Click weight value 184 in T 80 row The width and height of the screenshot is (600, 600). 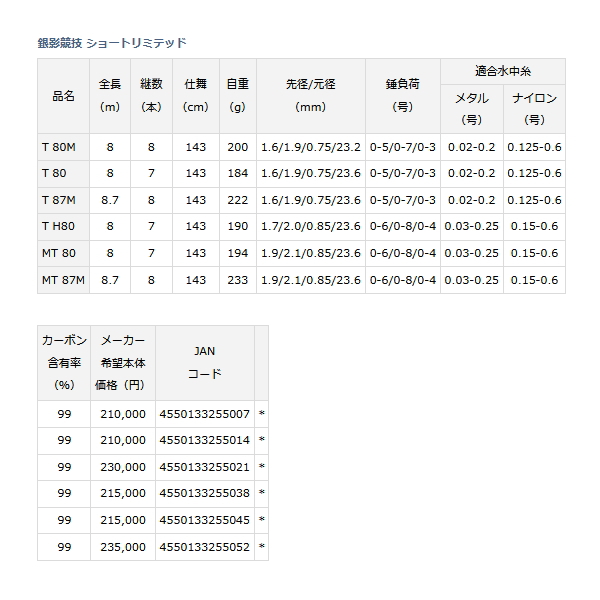pos(238,173)
